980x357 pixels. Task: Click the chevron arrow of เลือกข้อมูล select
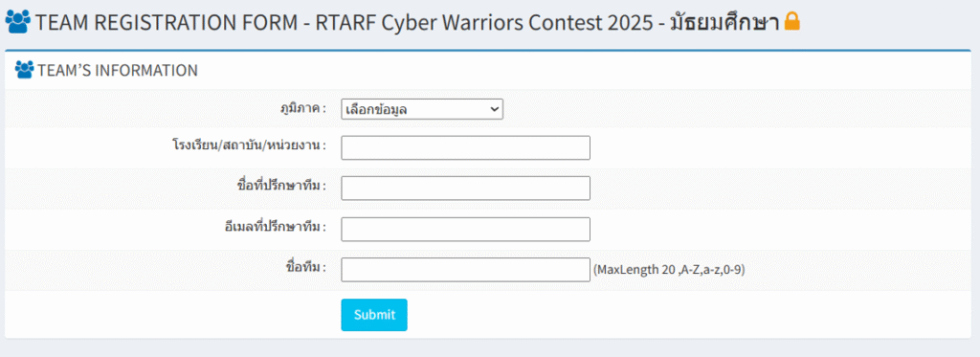(x=494, y=109)
